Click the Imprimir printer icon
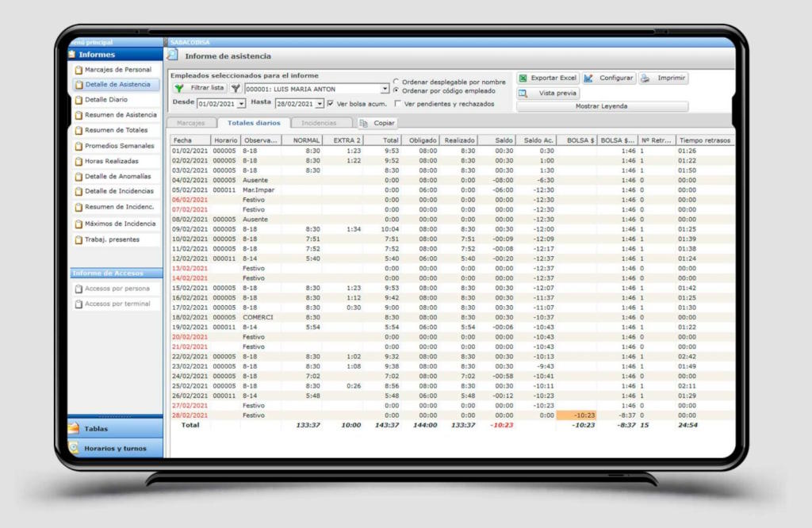The image size is (812, 528). point(646,78)
